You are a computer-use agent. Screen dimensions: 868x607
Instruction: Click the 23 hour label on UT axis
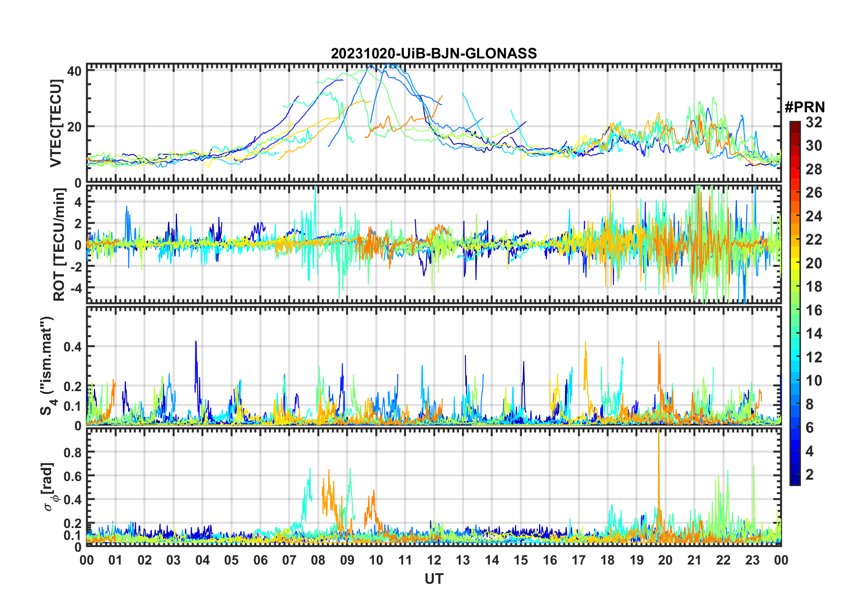click(x=753, y=560)
